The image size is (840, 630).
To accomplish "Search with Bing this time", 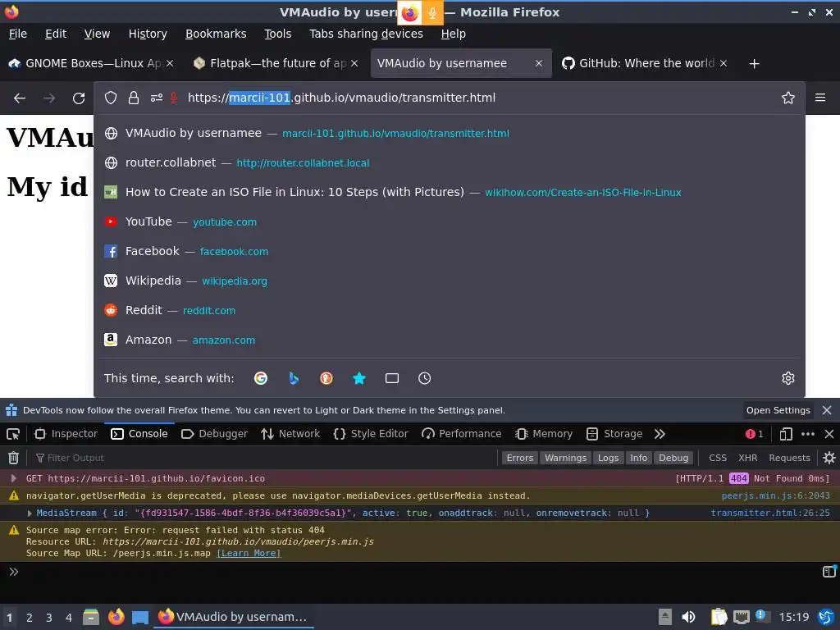I will coord(294,378).
